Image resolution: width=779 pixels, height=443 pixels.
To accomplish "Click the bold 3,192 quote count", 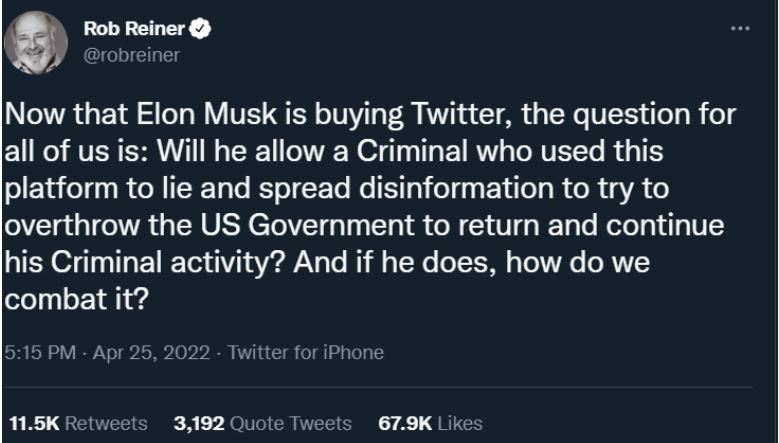I will 199,423.
